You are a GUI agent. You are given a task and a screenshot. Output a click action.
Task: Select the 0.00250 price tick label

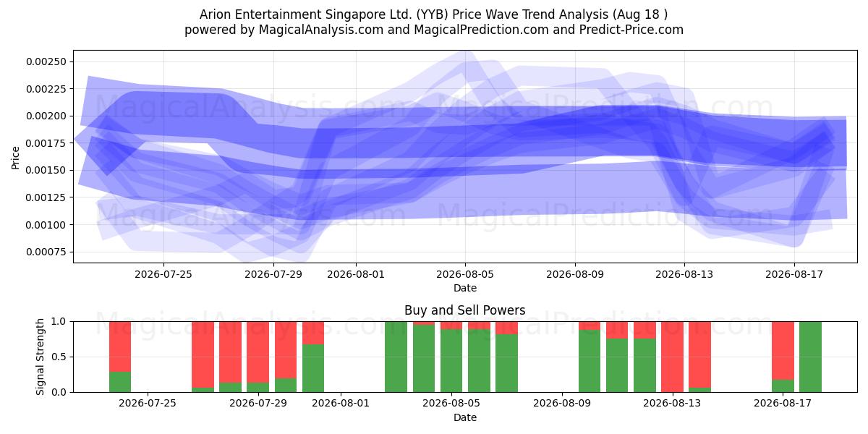pos(46,61)
